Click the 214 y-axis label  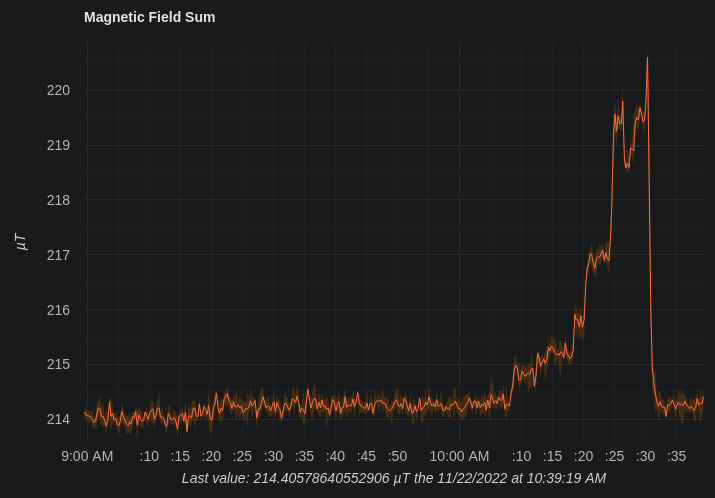coord(58,419)
